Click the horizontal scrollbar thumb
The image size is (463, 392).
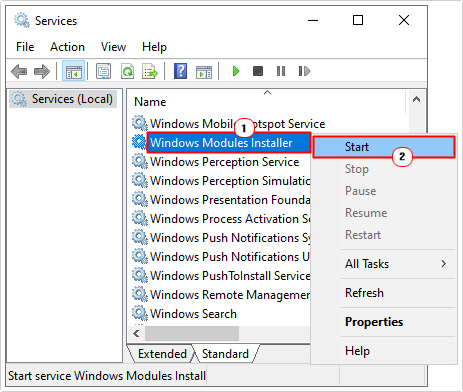pyautogui.click(x=192, y=333)
